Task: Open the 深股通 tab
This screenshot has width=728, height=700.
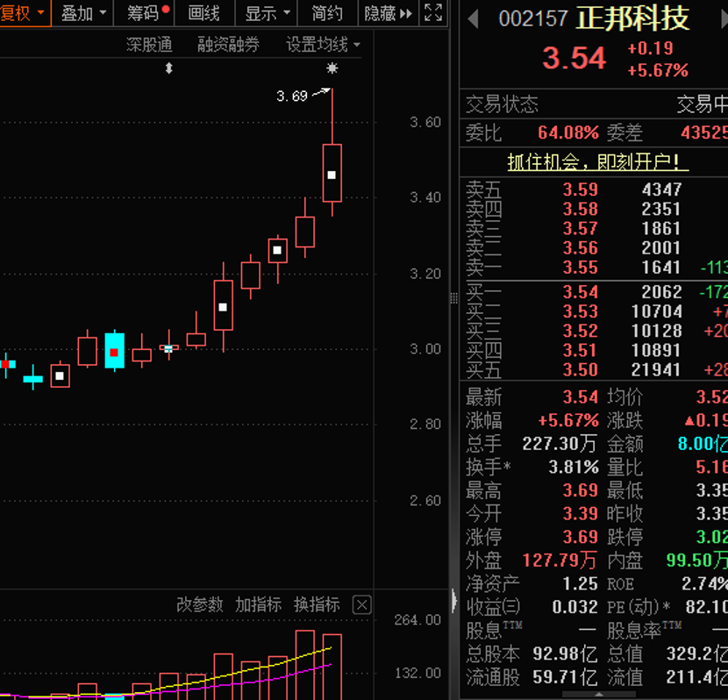Action: 149,44
